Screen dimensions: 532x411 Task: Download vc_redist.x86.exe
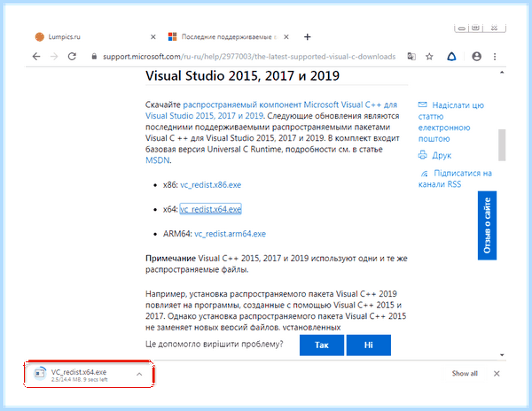pos(211,185)
